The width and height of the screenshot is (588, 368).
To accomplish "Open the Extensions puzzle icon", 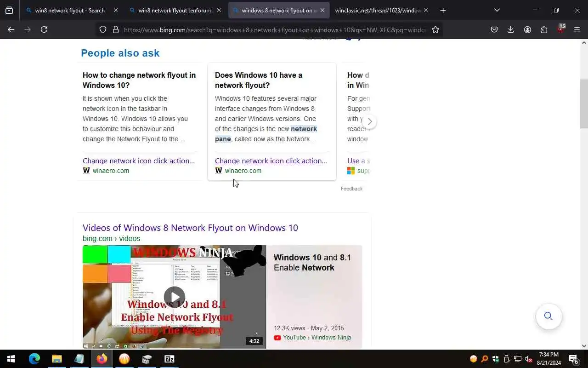I will 544,29.
